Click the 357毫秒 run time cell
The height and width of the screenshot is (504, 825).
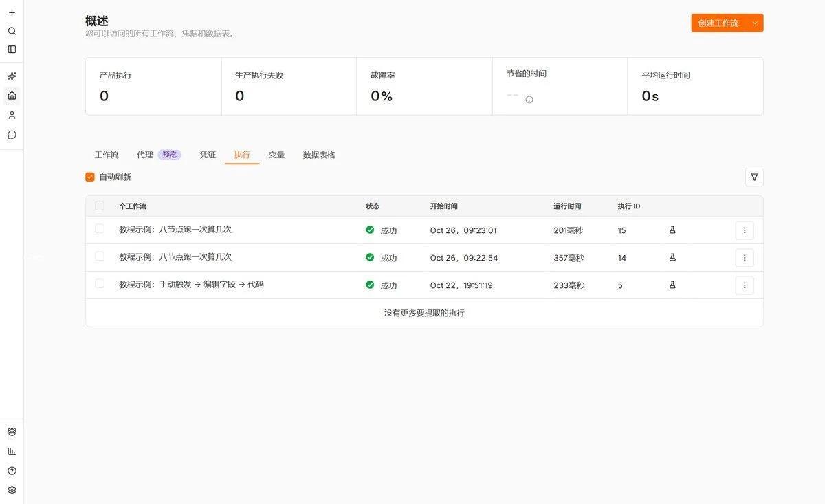pos(569,258)
